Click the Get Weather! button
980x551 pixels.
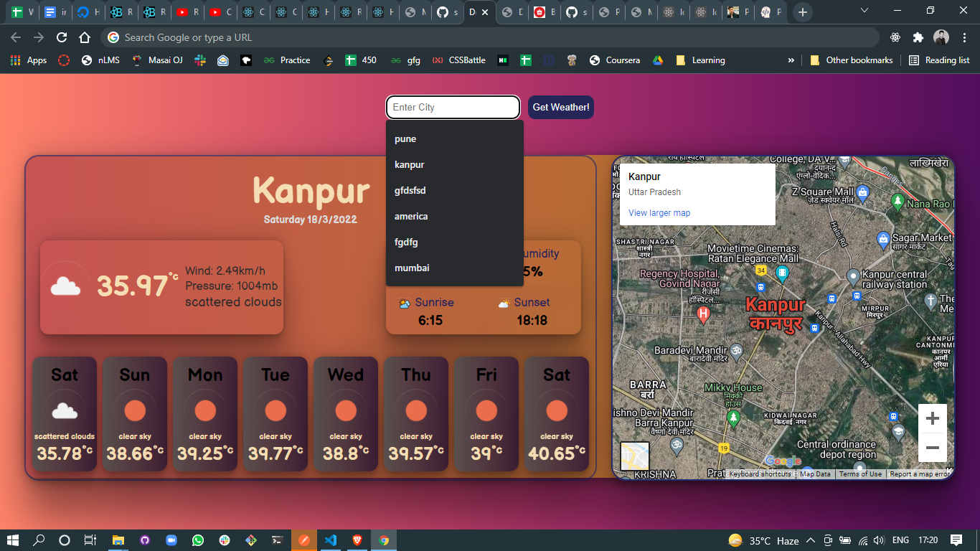click(560, 107)
